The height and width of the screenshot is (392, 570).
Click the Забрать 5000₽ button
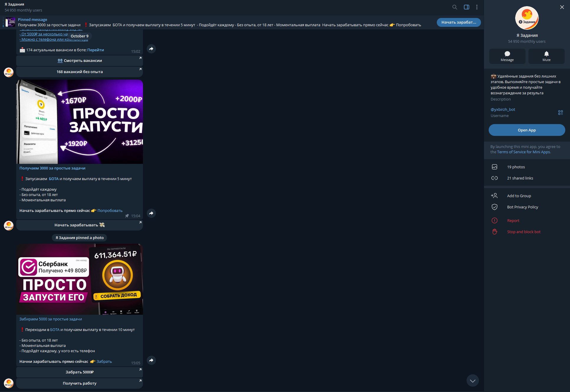pos(80,372)
